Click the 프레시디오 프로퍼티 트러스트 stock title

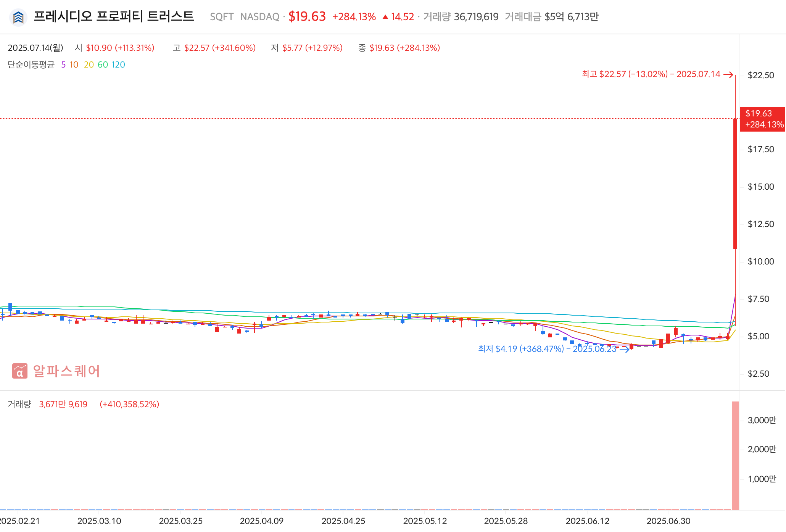tap(114, 16)
